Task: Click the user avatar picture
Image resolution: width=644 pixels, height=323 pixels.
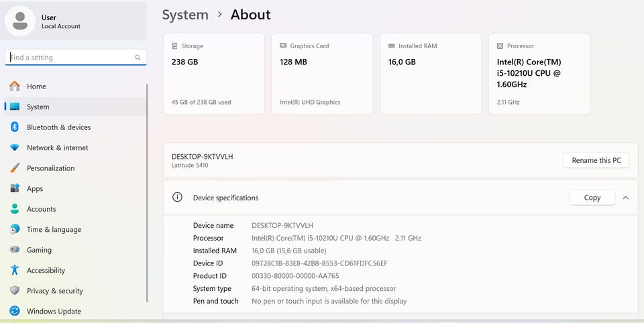Action: 20,21
